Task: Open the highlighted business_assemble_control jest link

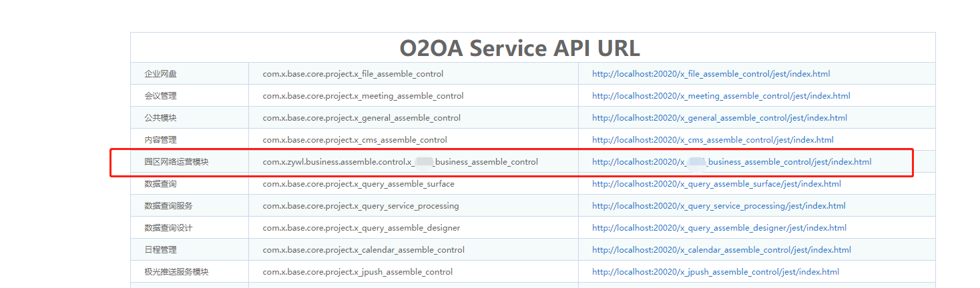Action: pos(732,162)
